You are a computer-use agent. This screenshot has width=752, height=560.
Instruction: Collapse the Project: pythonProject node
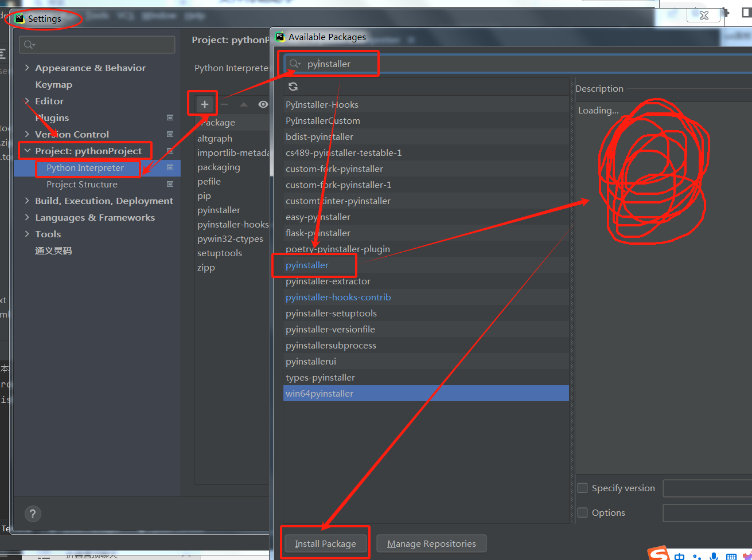point(27,151)
